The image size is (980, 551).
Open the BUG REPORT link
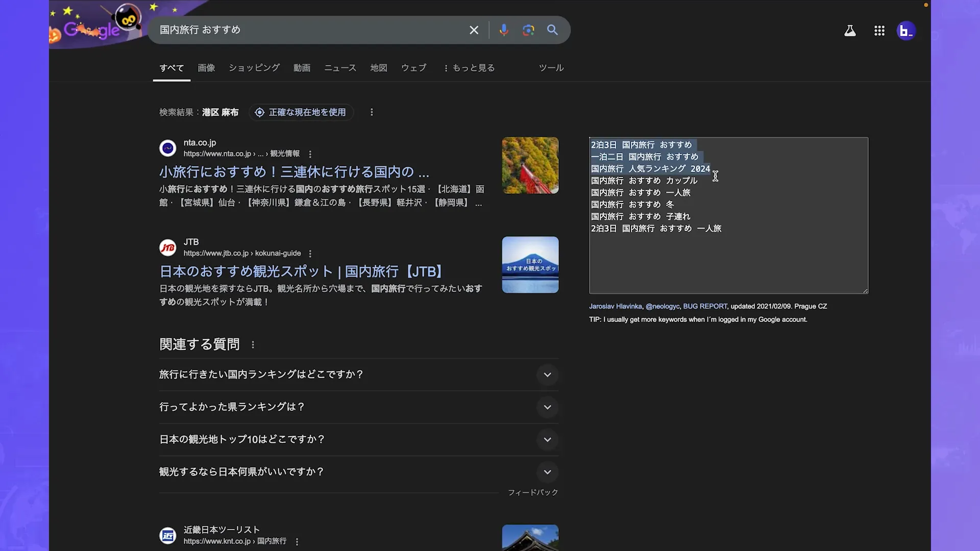705,307
